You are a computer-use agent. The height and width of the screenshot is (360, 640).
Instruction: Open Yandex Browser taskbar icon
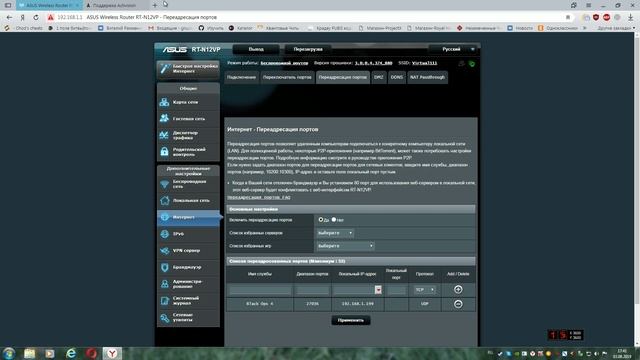[x=112, y=353]
